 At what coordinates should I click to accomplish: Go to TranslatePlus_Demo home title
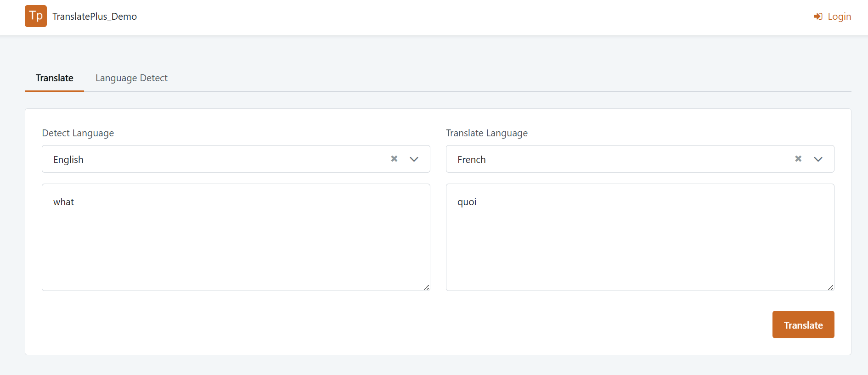click(95, 17)
